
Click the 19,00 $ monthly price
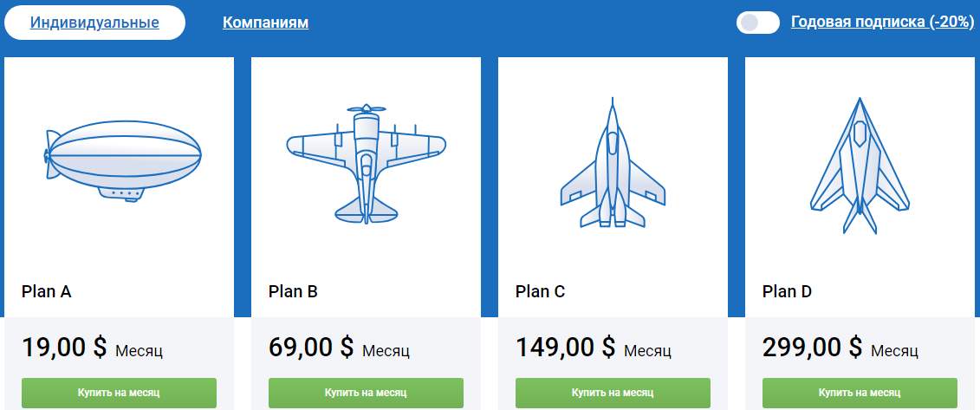[x=64, y=347]
